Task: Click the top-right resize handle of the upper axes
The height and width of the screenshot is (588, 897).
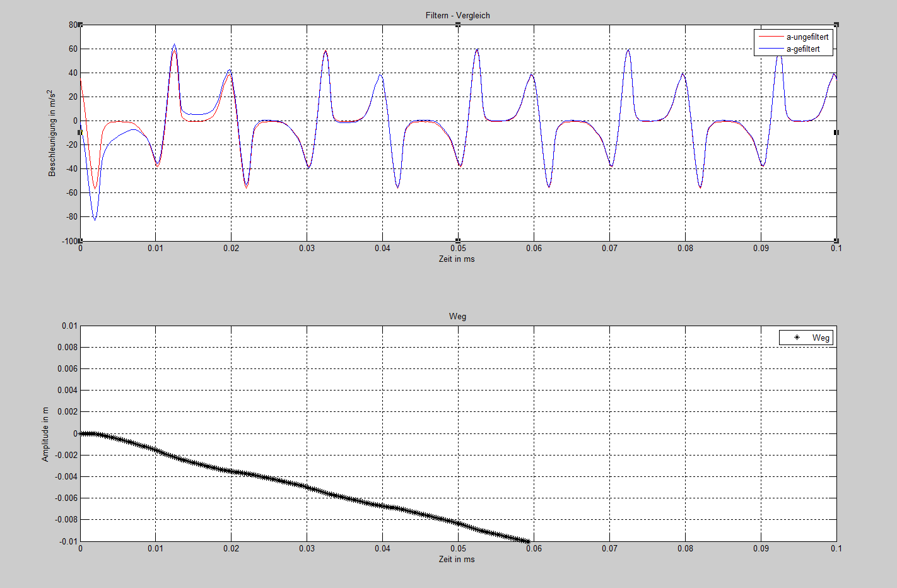Action: pos(836,25)
